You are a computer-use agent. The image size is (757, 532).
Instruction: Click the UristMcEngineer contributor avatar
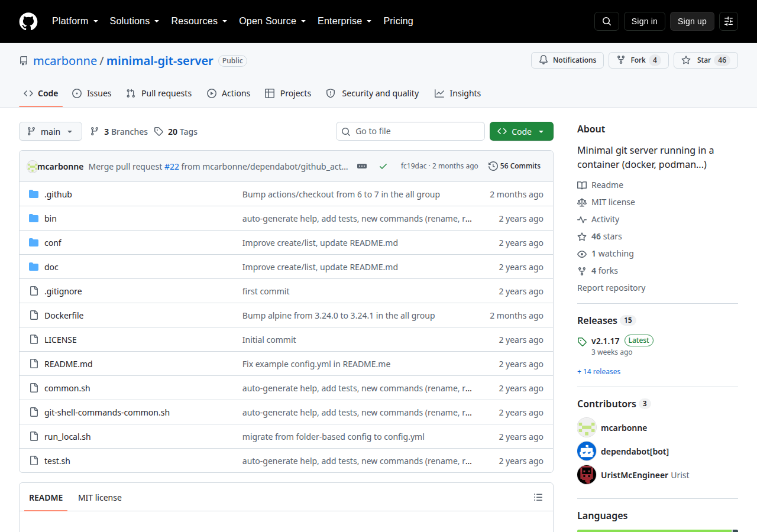pos(587,475)
